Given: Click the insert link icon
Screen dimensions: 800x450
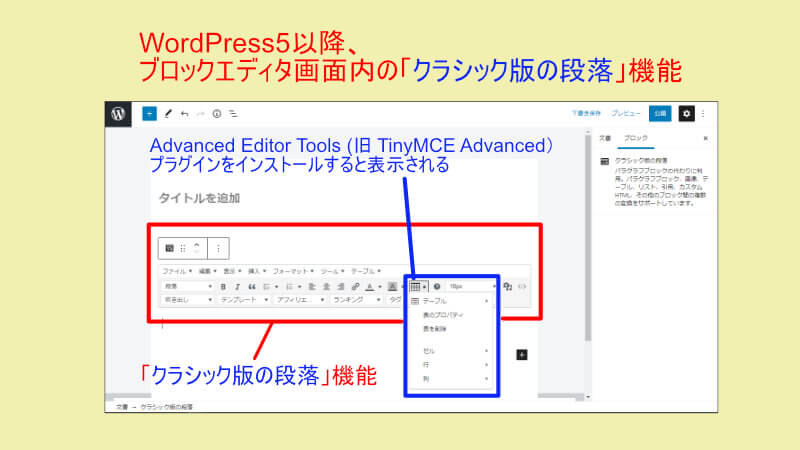Looking at the screenshot, I should tap(356, 287).
